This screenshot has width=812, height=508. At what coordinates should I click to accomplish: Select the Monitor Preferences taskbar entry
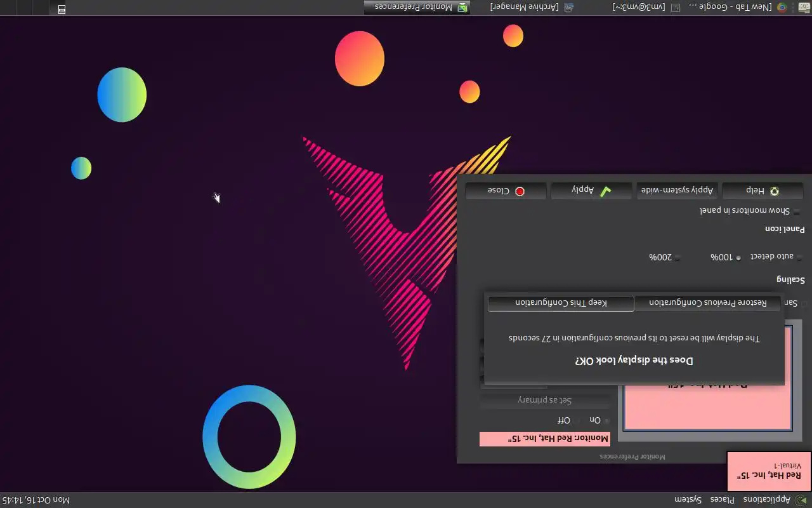point(417,7)
